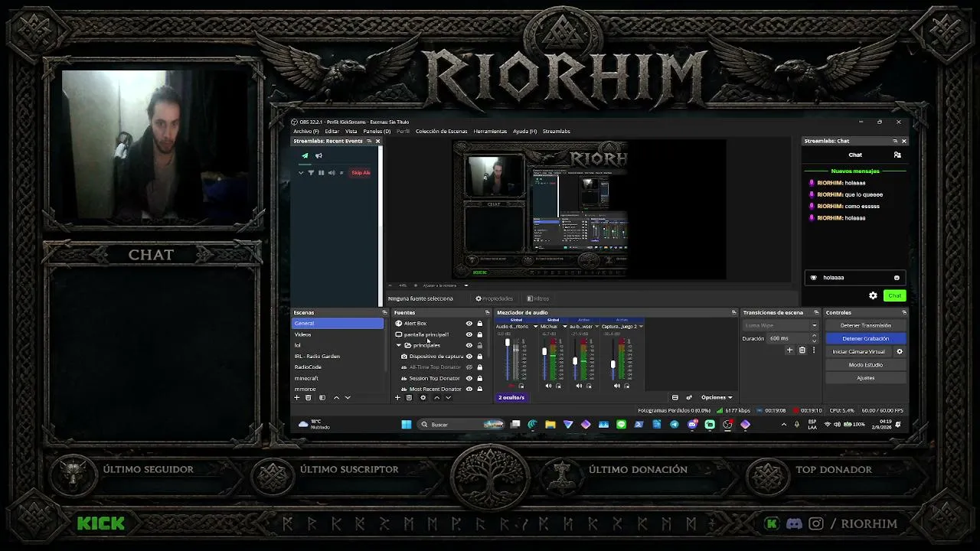Enable Modo Estudio

866,365
